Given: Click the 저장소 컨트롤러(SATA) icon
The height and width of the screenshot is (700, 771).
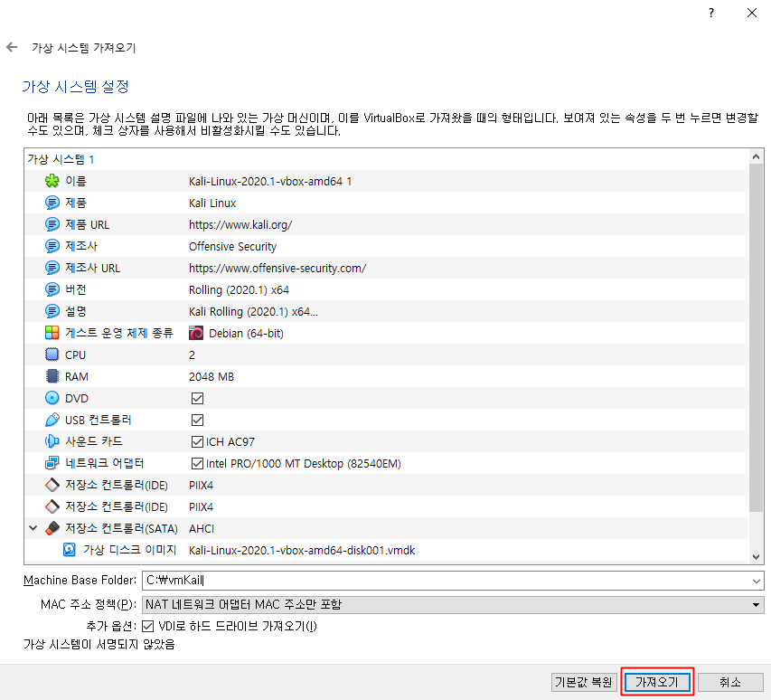Looking at the screenshot, I should (x=52, y=528).
